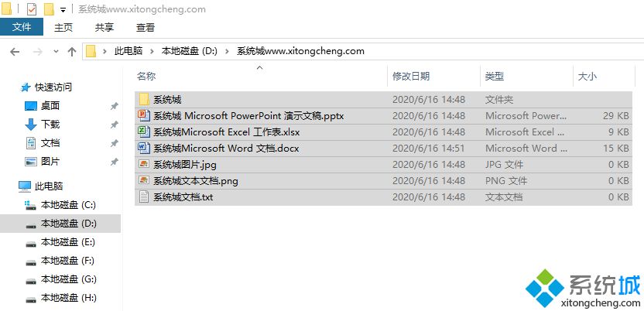Image resolution: width=644 pixels, height=311 pixels.
Task: Select the file 系统城文本文档.png
Action: coord(196,180)
